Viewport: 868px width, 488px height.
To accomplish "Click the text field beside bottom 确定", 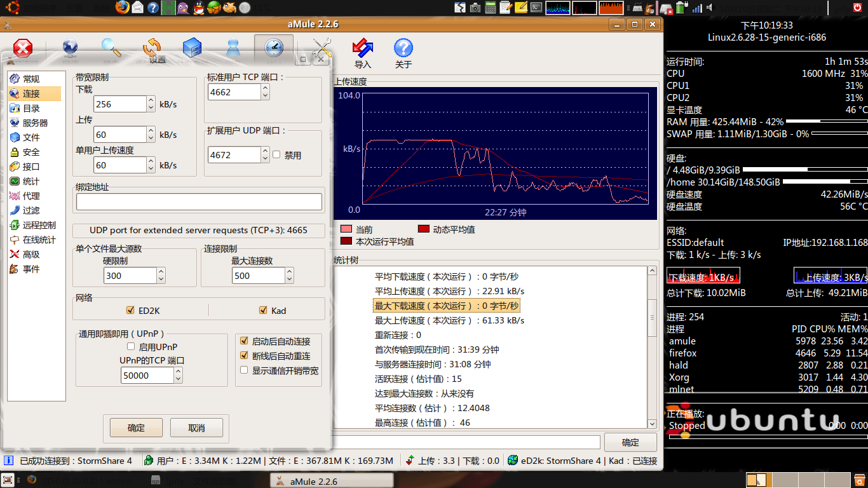I will (x=466, y=442).
